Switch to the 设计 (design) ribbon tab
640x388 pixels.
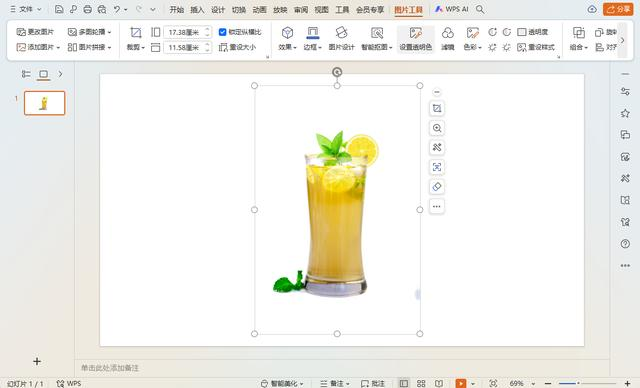(x=218, y=9)
